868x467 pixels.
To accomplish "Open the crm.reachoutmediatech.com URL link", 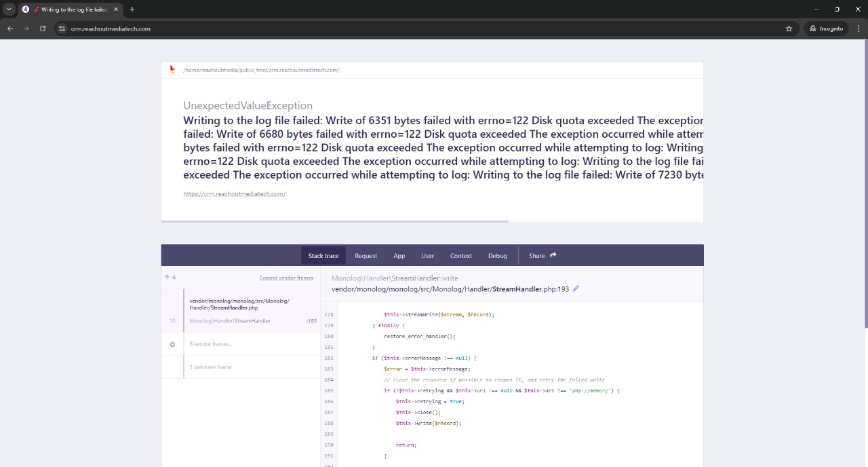I will (x=234, y=194).
